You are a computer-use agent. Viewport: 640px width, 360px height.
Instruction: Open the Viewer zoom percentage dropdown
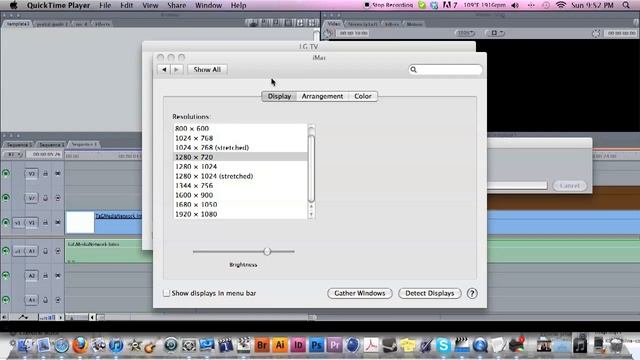[x=465, y=33]
